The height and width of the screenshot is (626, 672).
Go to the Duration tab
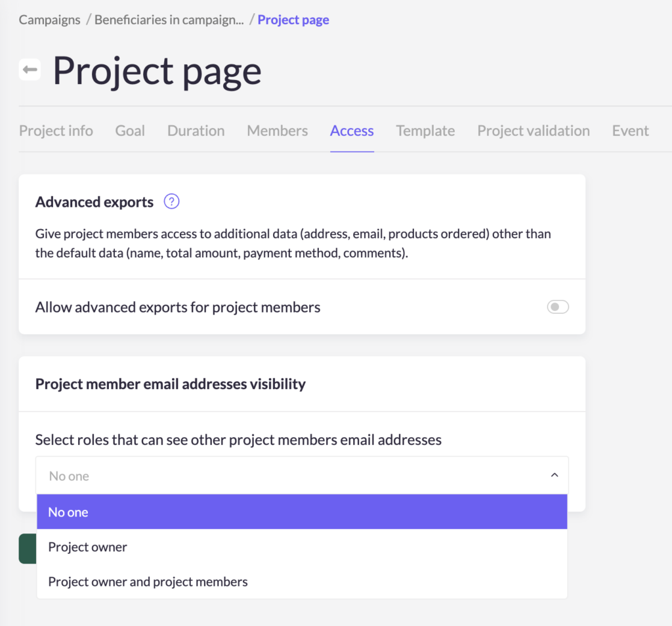pos(196,131)
